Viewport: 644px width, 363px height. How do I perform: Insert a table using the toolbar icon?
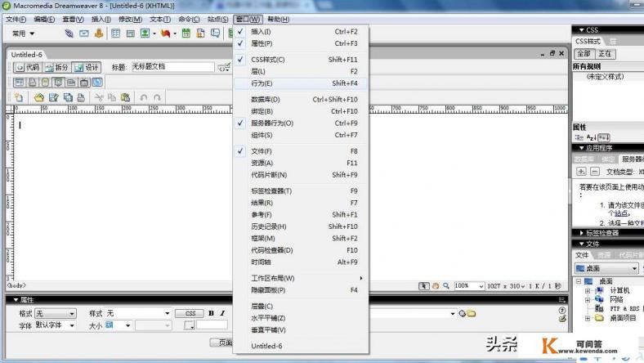116,34
